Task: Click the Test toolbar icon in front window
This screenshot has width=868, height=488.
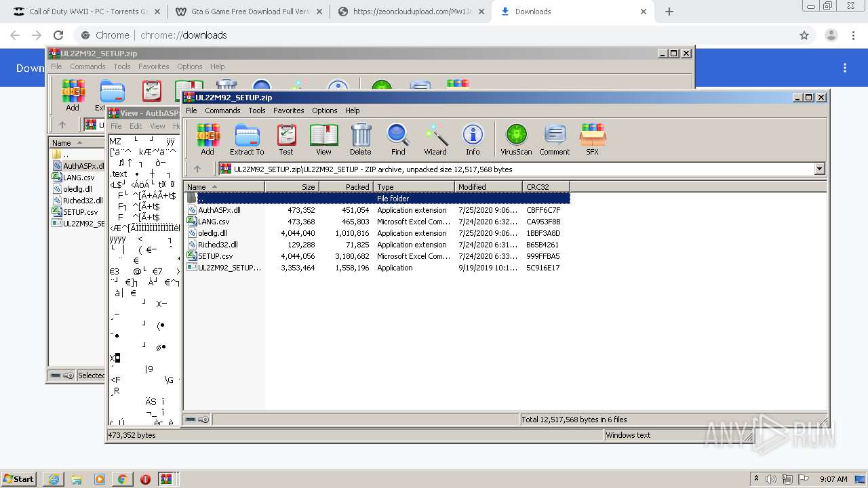Action: tap(286, 139)
